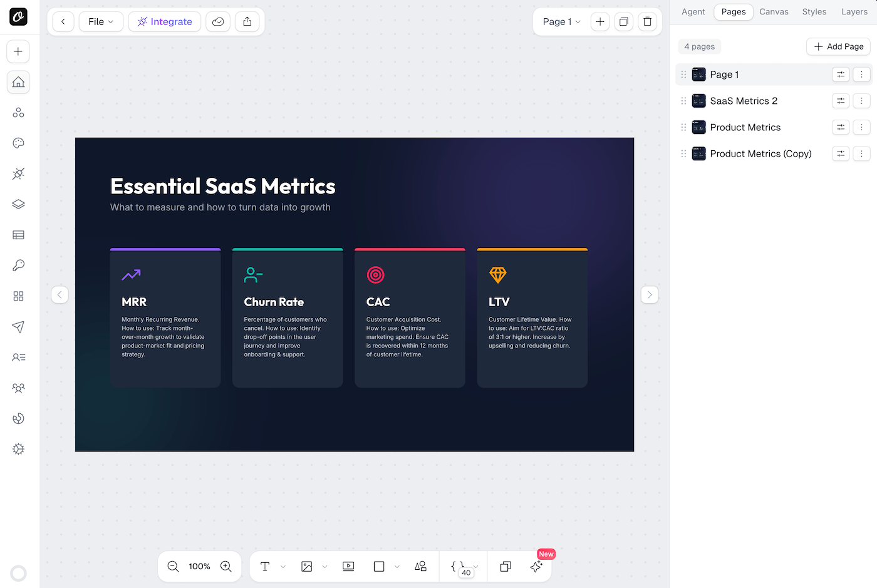Go to next page with right arrow
877x588 pixels.
[650, 294]
